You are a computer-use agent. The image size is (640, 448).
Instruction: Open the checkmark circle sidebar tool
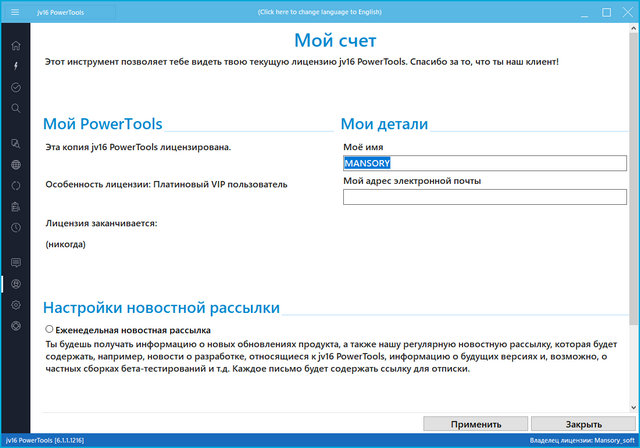coord(15,87)
